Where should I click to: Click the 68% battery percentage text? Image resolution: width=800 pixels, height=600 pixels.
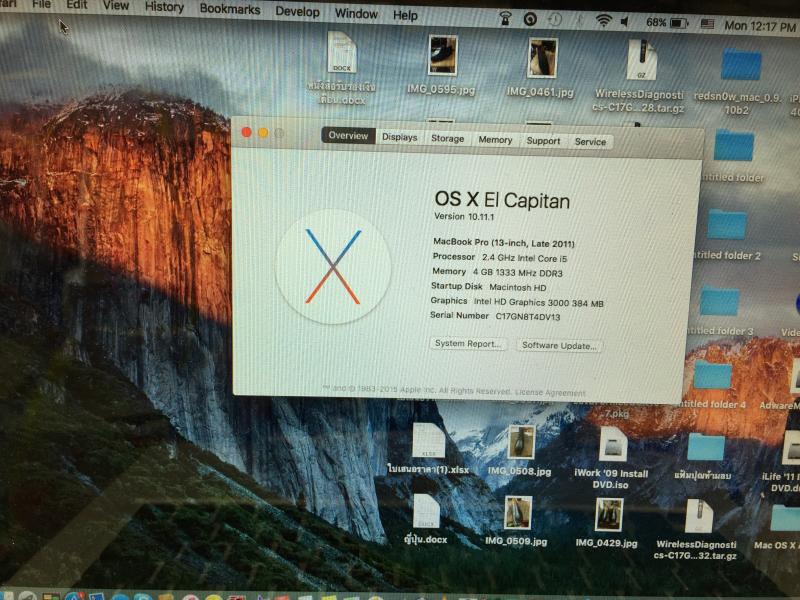pos(656,22)
